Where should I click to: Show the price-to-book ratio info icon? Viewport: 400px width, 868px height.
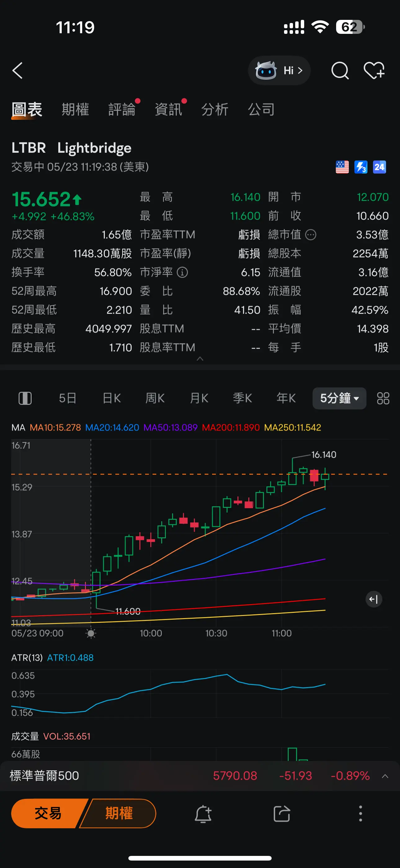(x=182, y=272)
